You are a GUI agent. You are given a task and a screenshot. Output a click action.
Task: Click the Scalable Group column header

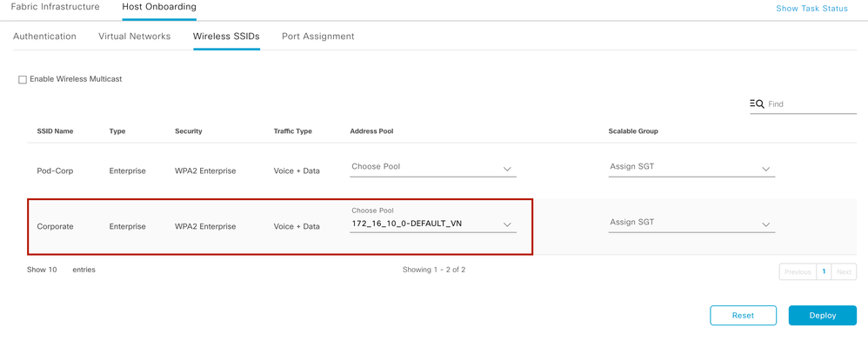(x=633, y=131)
